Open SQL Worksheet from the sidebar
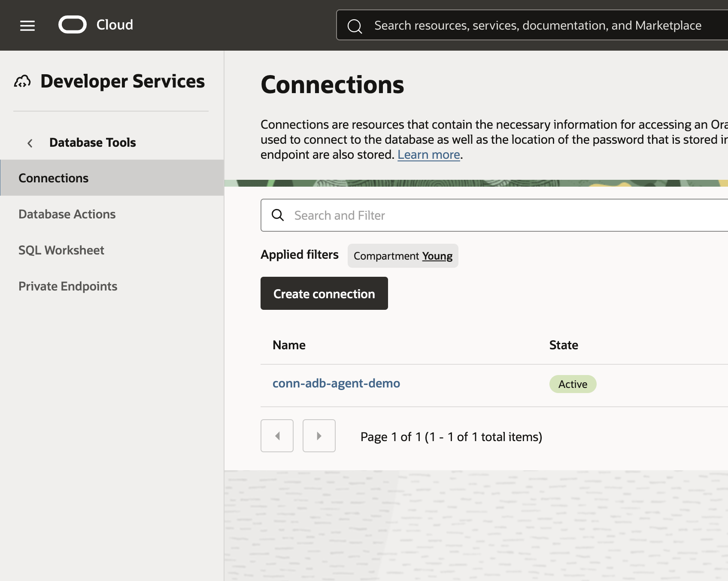The image size is (728, 581). click(61, 250)
